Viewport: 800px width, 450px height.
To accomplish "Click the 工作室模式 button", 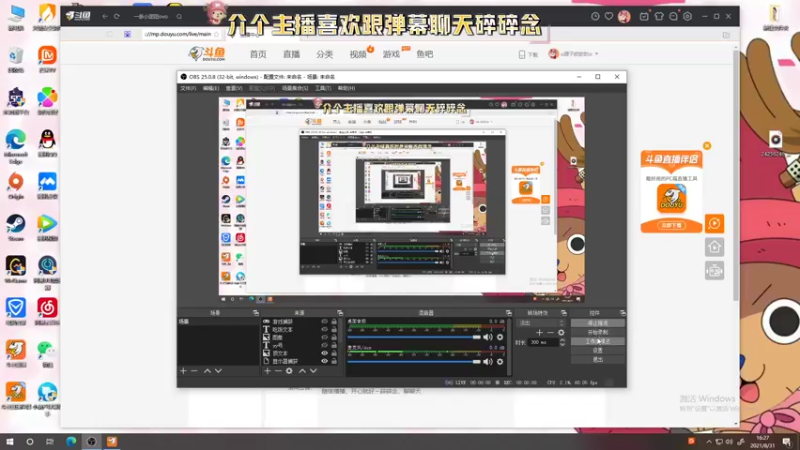I will [x=597, y=341].
